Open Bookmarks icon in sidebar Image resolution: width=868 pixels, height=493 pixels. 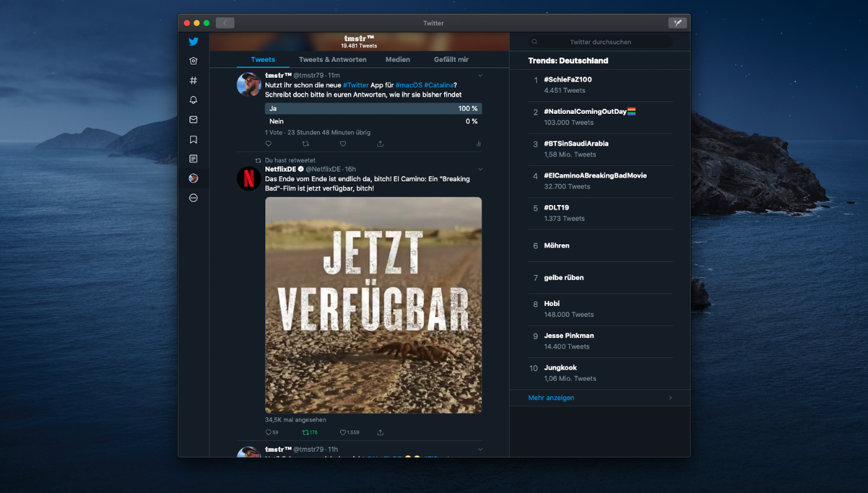coord(193,139)
